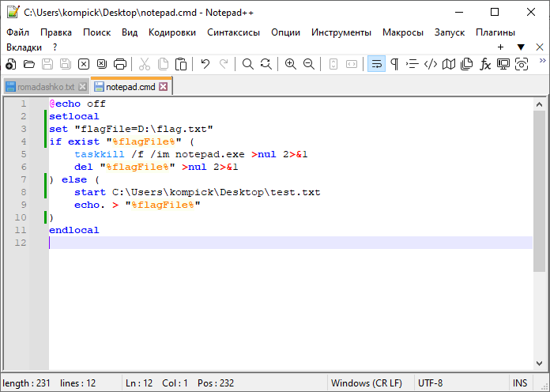Open the Вкладки menu
The image size is (550, 392).
[x=24, y=47]
